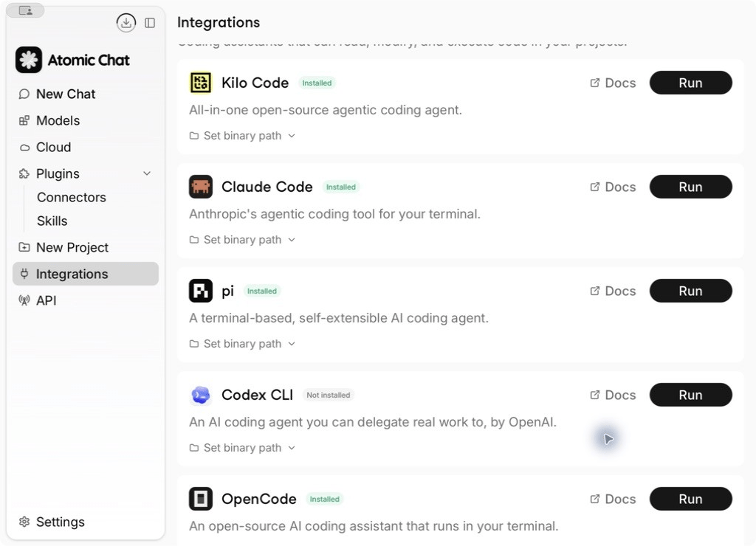The width and height of the screenshot is (756, 546).
Task: Open Docs link for Kilo Code
Action: [x=613, y=83]
